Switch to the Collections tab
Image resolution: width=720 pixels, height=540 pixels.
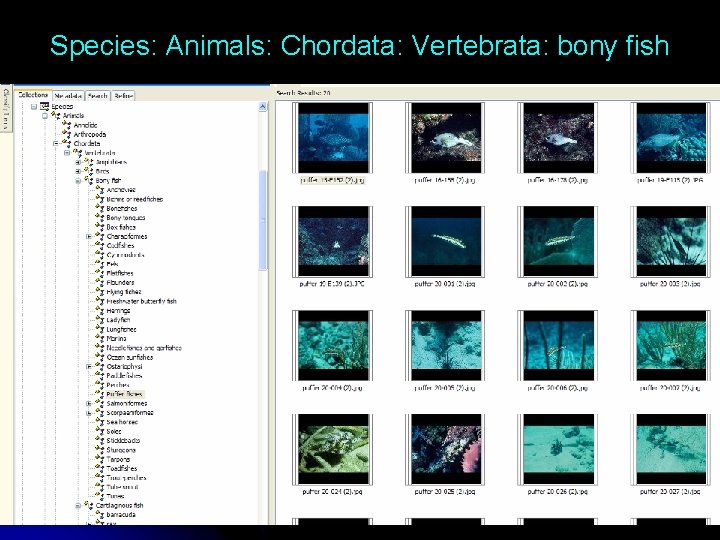pos(33,95)
